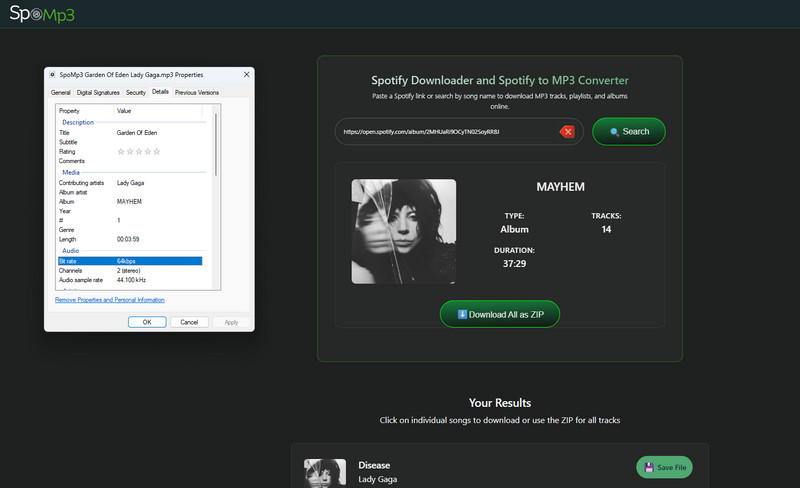The image size is (800, 488).
Task: Click the Contributing artists value Lady Gaga
Action: click(x=130, y=183)
